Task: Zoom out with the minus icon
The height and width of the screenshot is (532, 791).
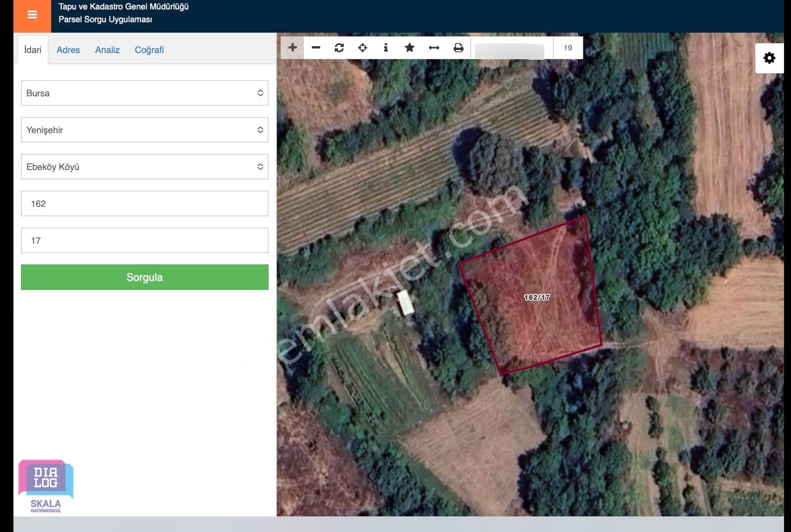Action: 316,47
